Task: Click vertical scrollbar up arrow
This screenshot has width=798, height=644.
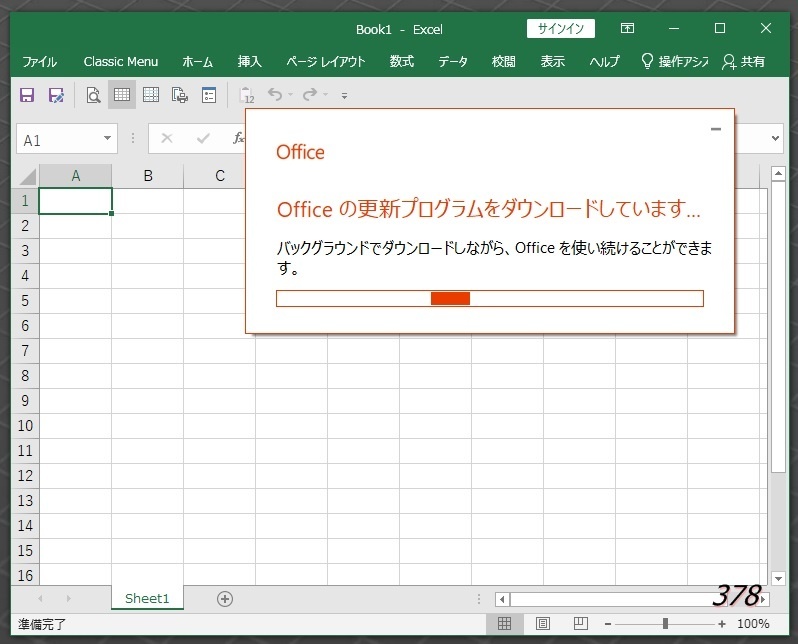Action: 778,174
